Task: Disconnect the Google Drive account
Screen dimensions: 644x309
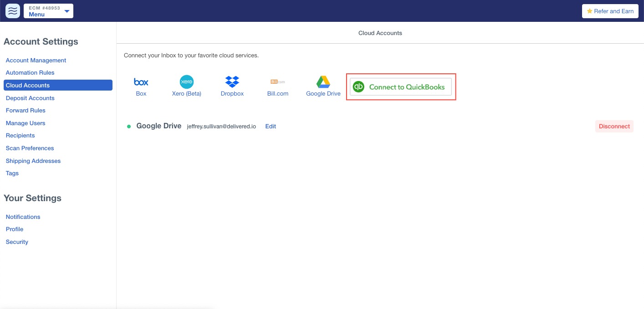Action: (x=614, y=126)
